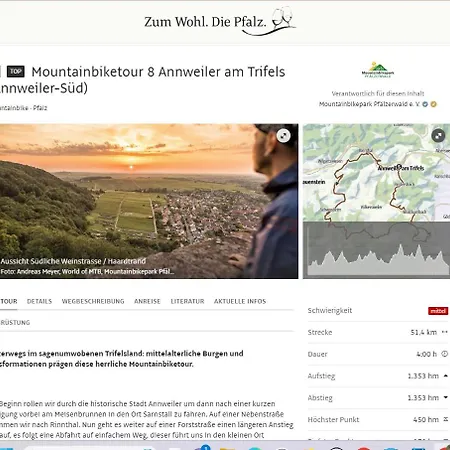Expand the route map to fullscreen
Image resolution: width=450 pixels, height=450 pixels.
(x=438, y=135)
